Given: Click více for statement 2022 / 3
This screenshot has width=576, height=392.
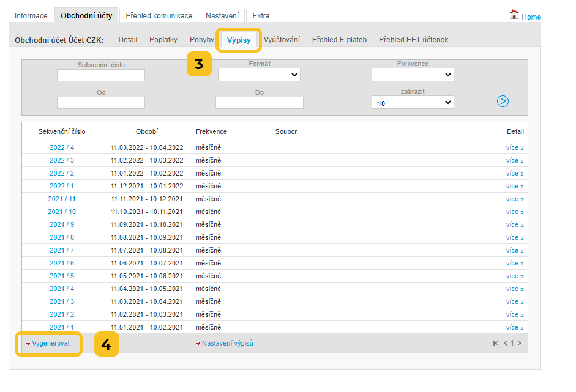Looking at the screenshot, I should 515,160.
